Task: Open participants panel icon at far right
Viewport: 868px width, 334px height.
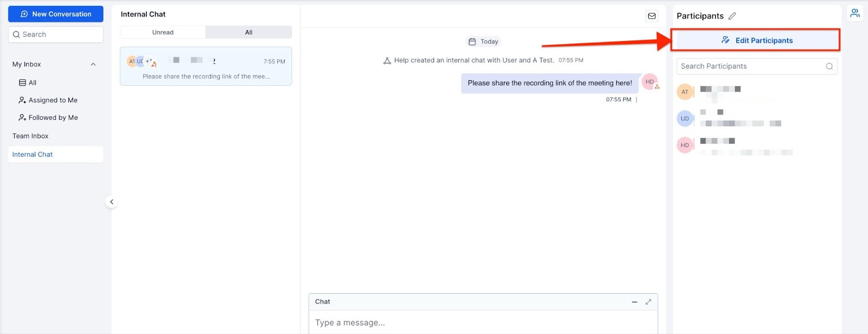Action: click(854, 14)
